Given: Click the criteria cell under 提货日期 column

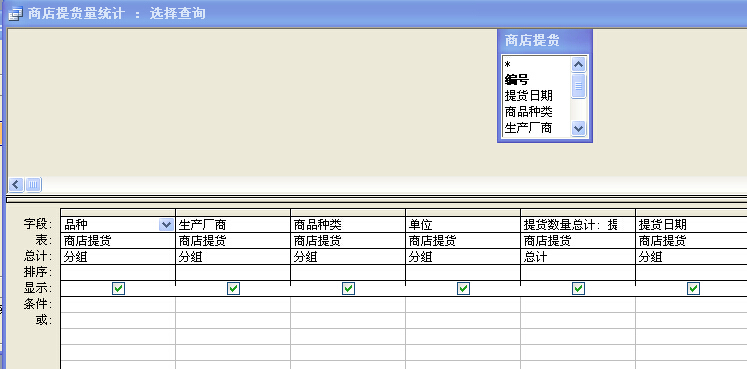Looking at the screenshot, I should (691, 305).
